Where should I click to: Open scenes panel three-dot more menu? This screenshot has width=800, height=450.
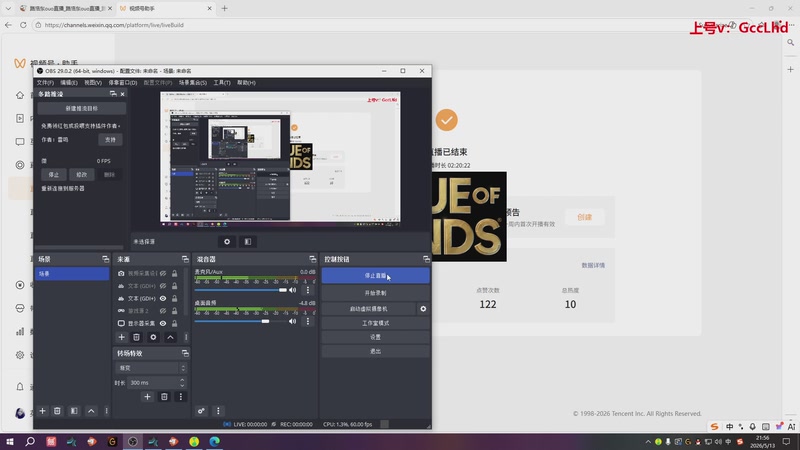pyautogui.click(x=107, y=411)
